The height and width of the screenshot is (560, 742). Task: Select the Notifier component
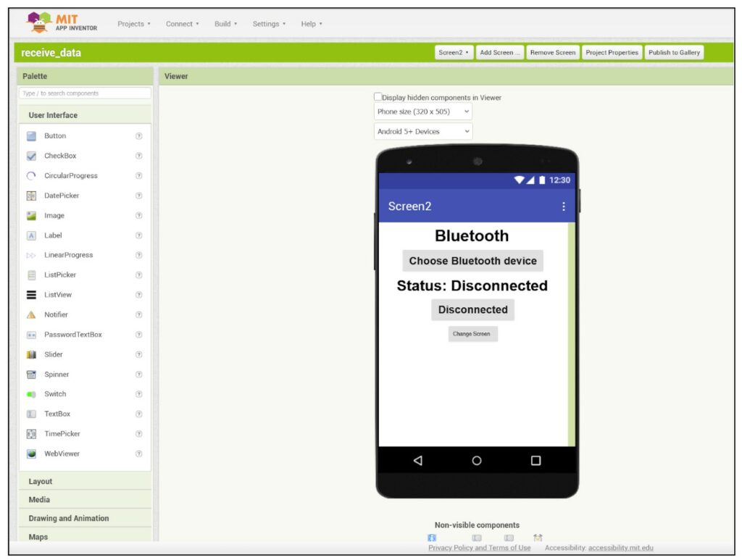pos(56,314)
